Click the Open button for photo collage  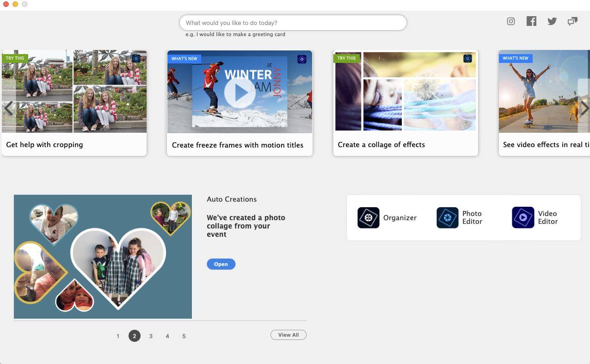click(221, 264)
